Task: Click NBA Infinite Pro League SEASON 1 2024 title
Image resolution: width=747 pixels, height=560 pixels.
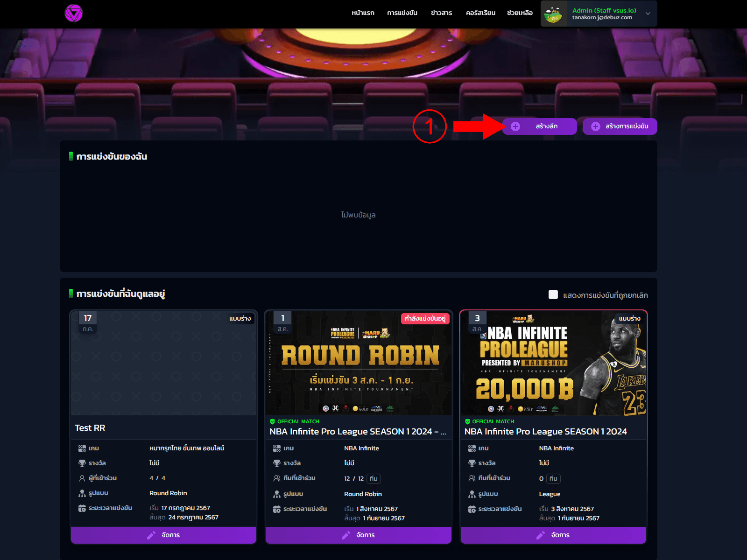Action: pyautogui.click(x=546, y=432)
